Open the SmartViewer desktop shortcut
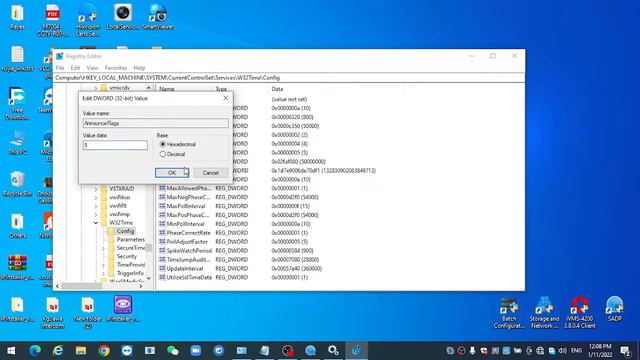Viewport: 640px width, 360px height. pyautogui.click(x=158, y=17)
